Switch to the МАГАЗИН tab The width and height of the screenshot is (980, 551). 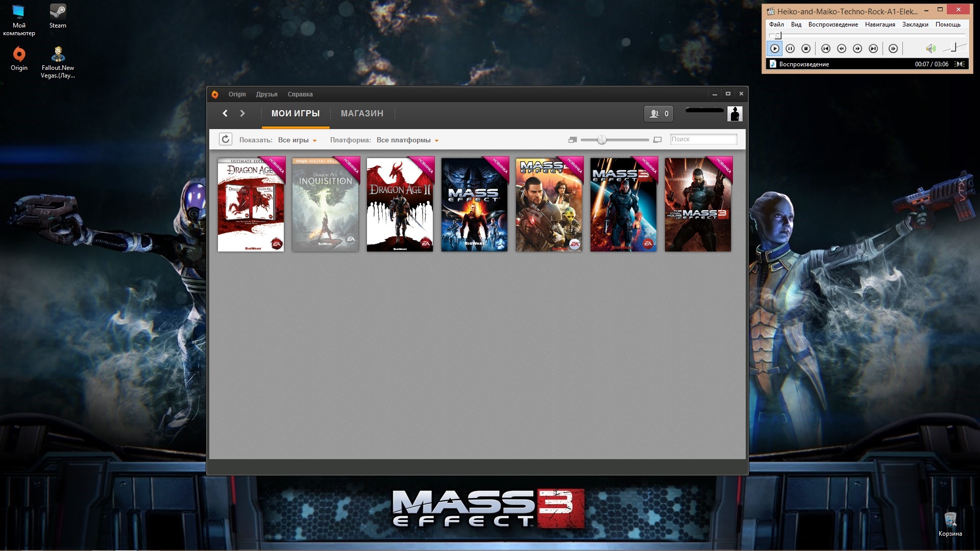click(x=362, y=113)
